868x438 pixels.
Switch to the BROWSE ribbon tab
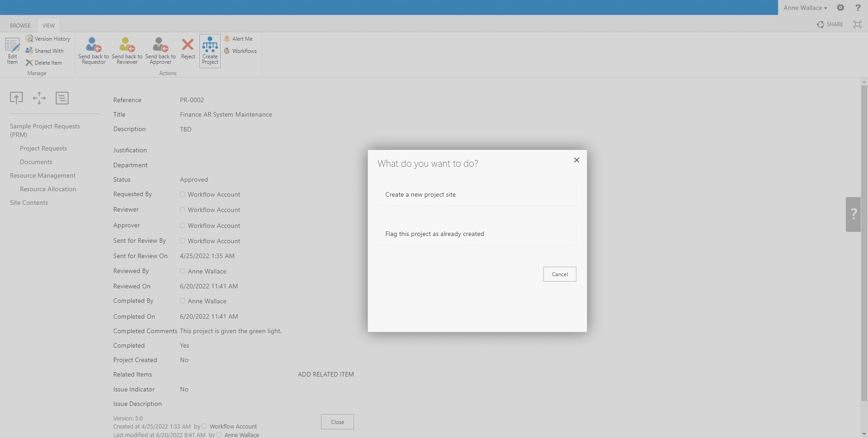coord(20,26)
